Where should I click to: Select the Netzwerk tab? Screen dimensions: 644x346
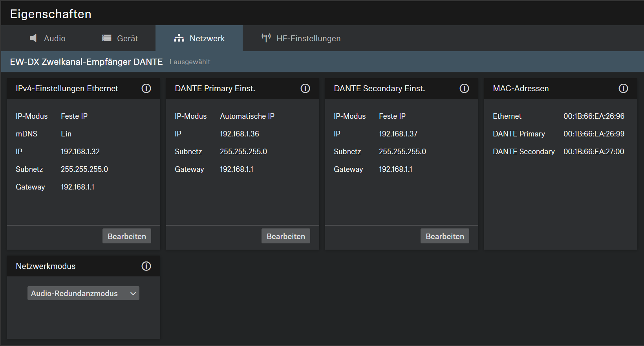pyautogui.click(x=199, y=39)
